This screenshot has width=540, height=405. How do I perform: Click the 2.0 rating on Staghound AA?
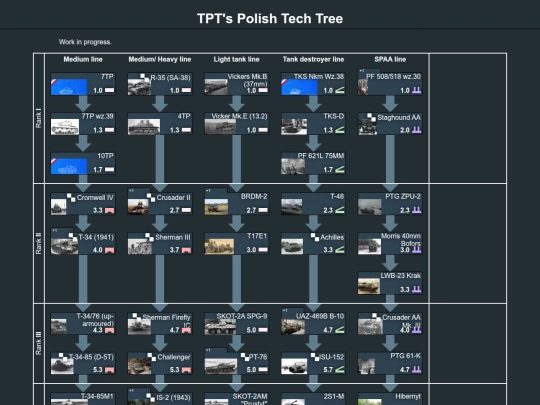[x=405, y=130]
